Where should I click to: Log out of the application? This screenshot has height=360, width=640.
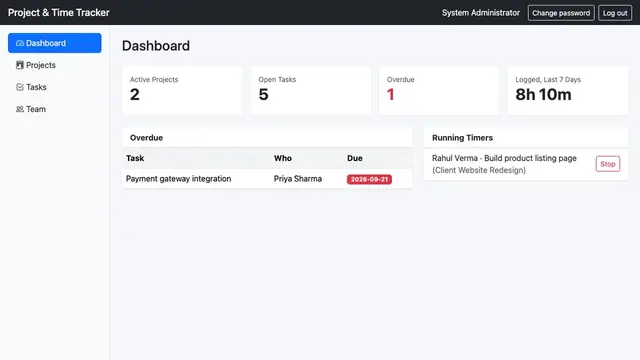(615, 13)
